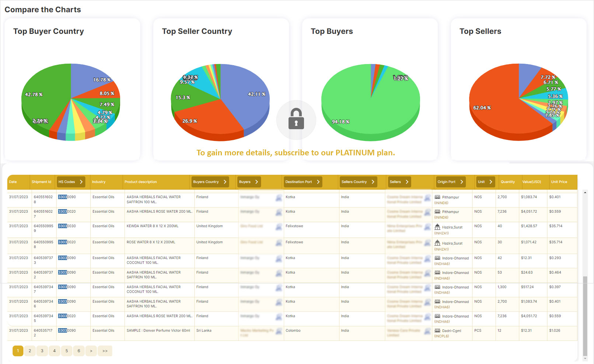Go to page 2 of results
This screenshot has width=594, height=364.
click(x=30, y=351)
